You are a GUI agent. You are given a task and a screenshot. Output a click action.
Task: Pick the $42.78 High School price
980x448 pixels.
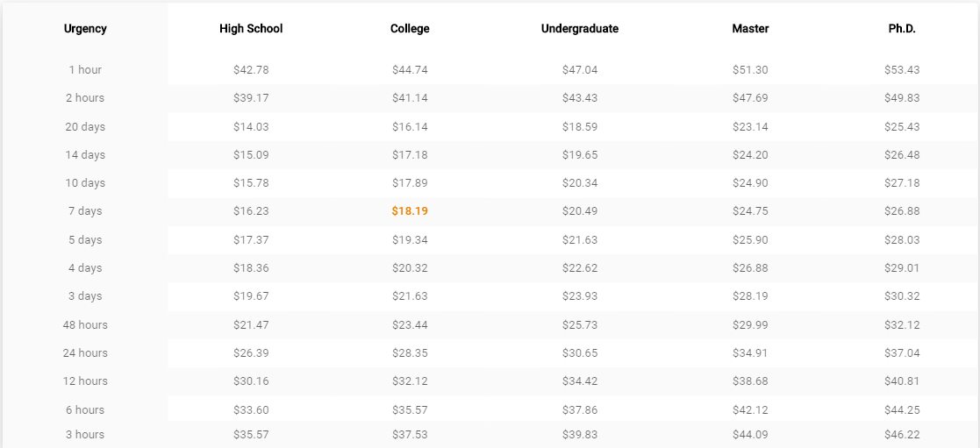251,70
